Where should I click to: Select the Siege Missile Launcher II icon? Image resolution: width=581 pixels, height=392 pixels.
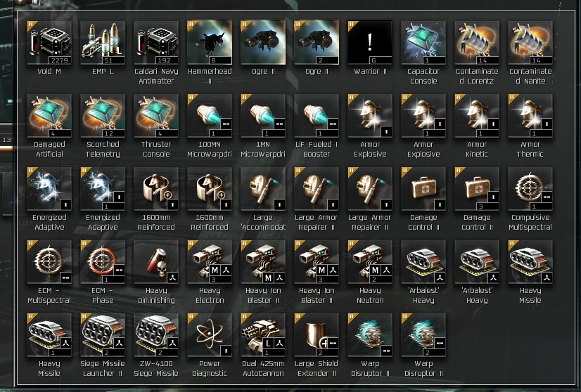tap(103, 335)
